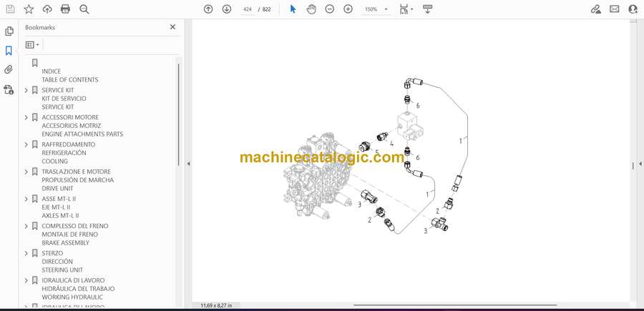Viewport: 644px width, 311px height.
Task: Click total pages 822 text
Action: coord(267,9)
